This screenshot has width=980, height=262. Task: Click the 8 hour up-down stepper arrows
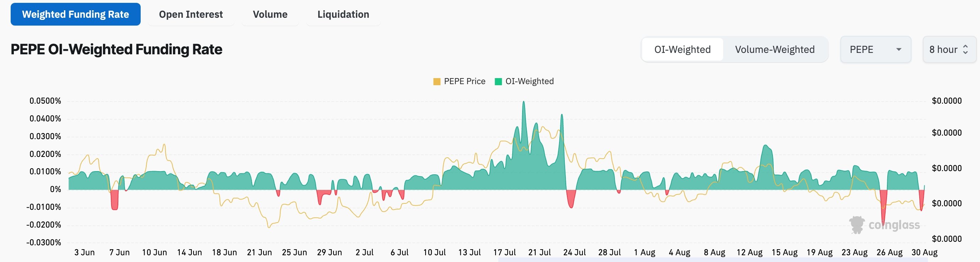[x=965, y=49]
